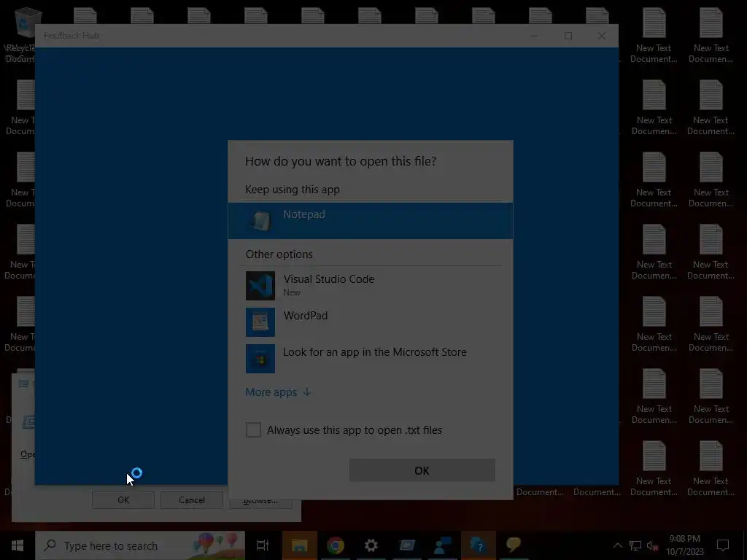The image size is (747, 560).
Task: Pick the WordPad app icon
Action: [260, 322]
